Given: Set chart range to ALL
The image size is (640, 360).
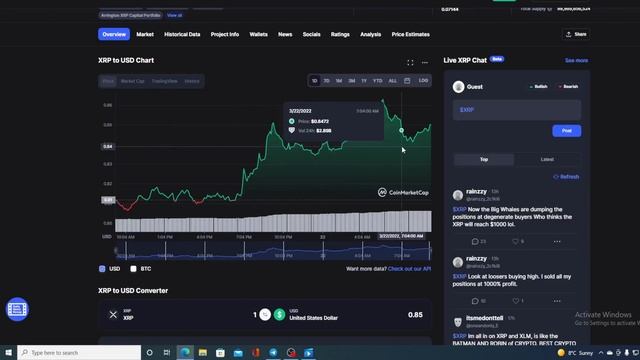Looking at the screenshot, I should [392, 81].
